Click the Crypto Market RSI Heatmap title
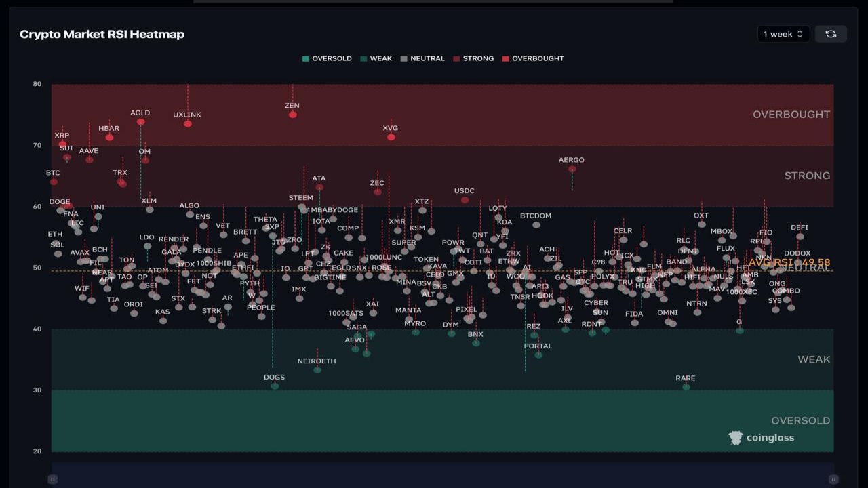 pyautogui.click(x=102, y=34)
